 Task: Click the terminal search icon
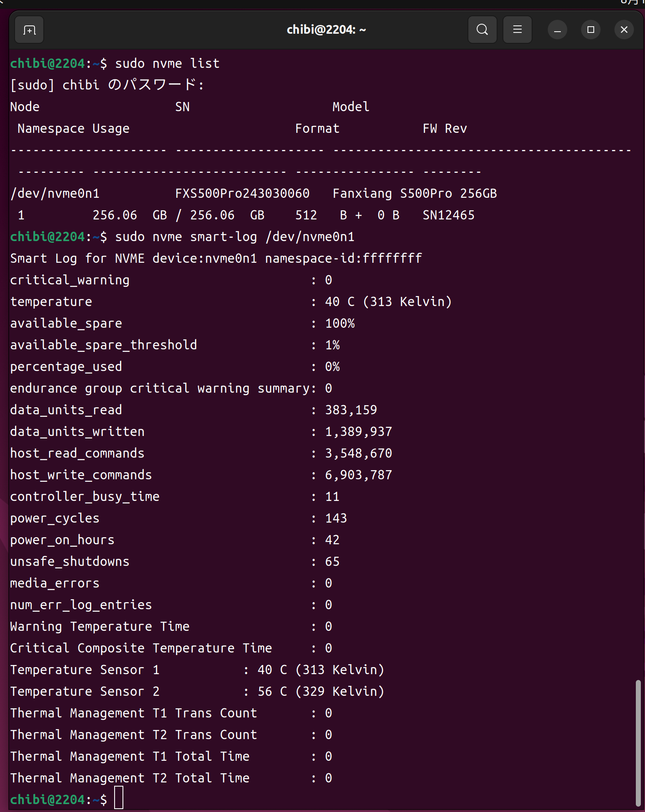coord(482,30)
